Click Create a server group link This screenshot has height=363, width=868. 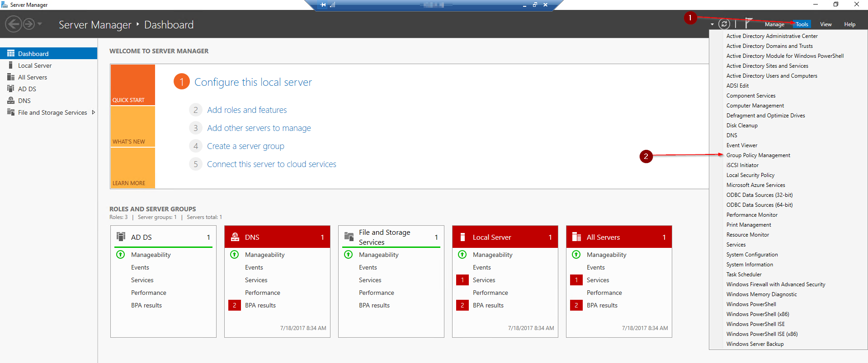pos(245,146)
